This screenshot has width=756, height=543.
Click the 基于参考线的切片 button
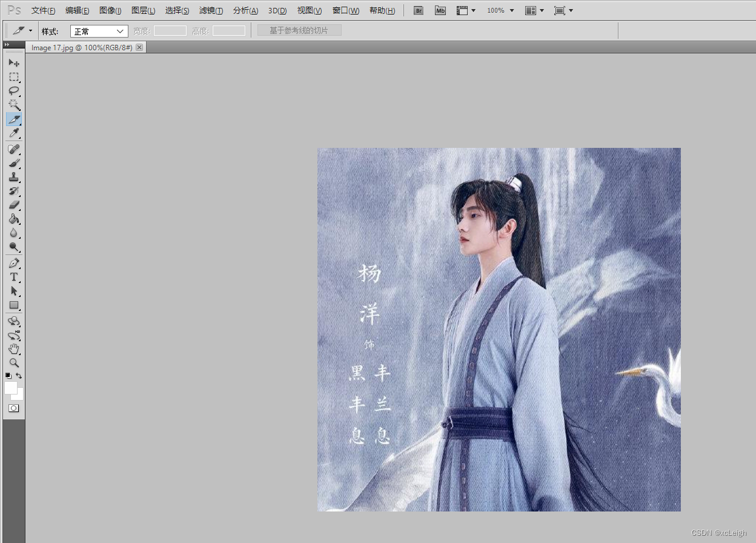click(299, 30)
